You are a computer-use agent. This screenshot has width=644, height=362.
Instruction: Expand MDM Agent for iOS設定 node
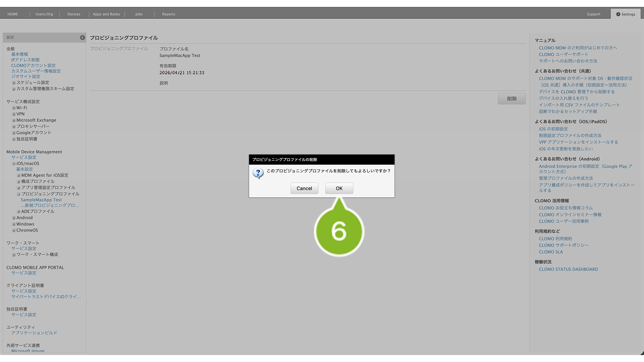18,176
